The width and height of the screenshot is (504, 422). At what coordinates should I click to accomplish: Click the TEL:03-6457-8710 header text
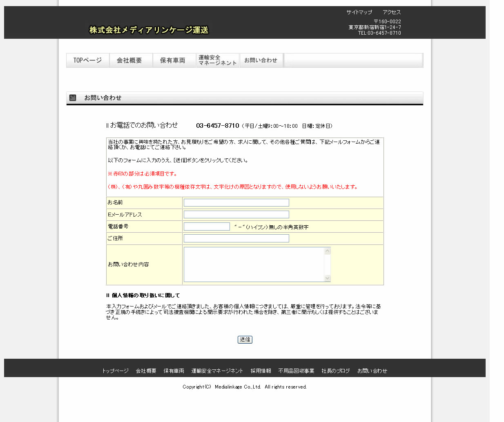[379, 33]
